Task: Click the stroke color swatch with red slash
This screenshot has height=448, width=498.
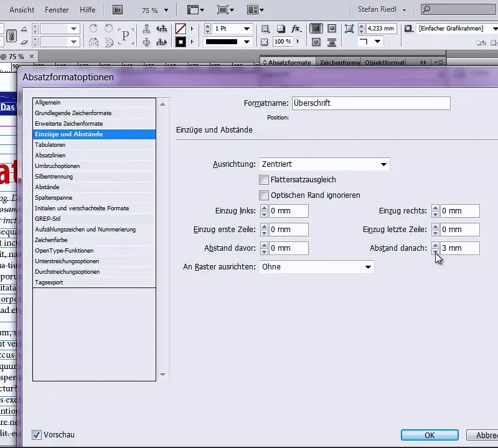Action: [x=181, y=29]
